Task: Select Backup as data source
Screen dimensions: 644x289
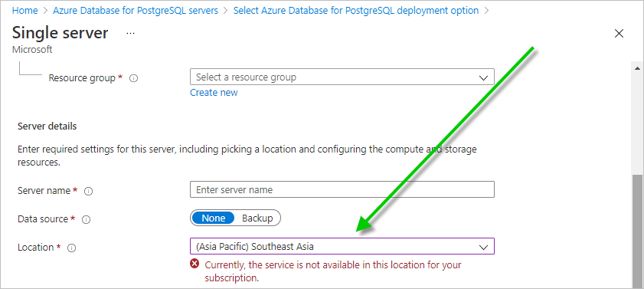Action: click(257, 218)
